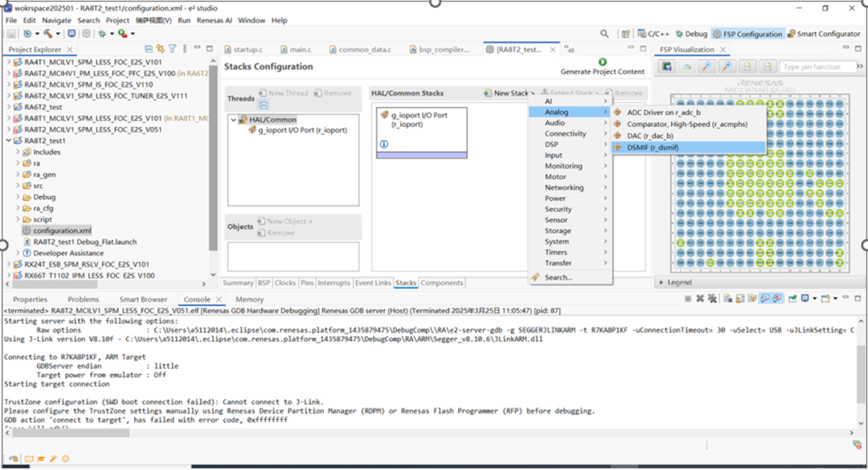Toggle Word Wrap icon in Console toolbar
The width and height of the screenshot is (868, 470).
pyautogui.click(x=751, y=299)
